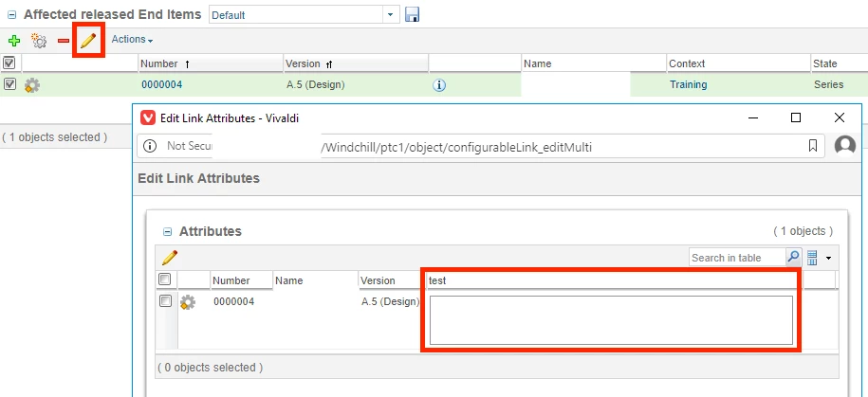Screen dimensions: 868x397
Task: Click the Context column header
Action: coord(738,63)
